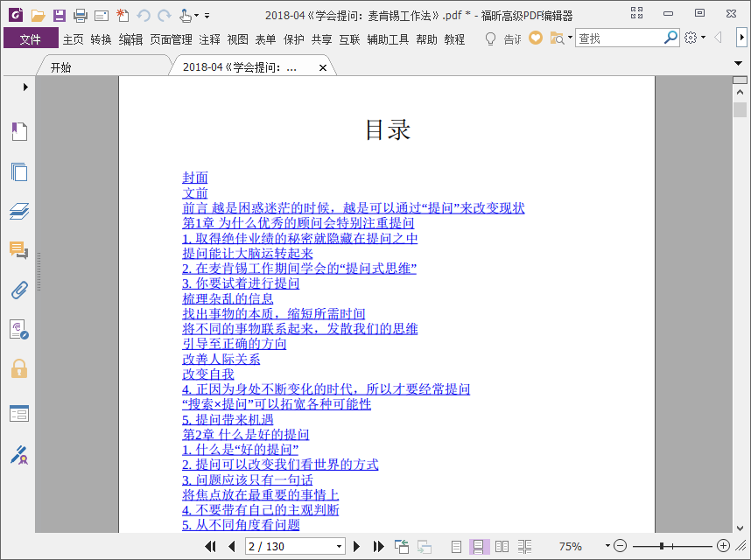The image size is (751, 560).
Task: Open the form Fields panel
Action: tap(19, 414)
